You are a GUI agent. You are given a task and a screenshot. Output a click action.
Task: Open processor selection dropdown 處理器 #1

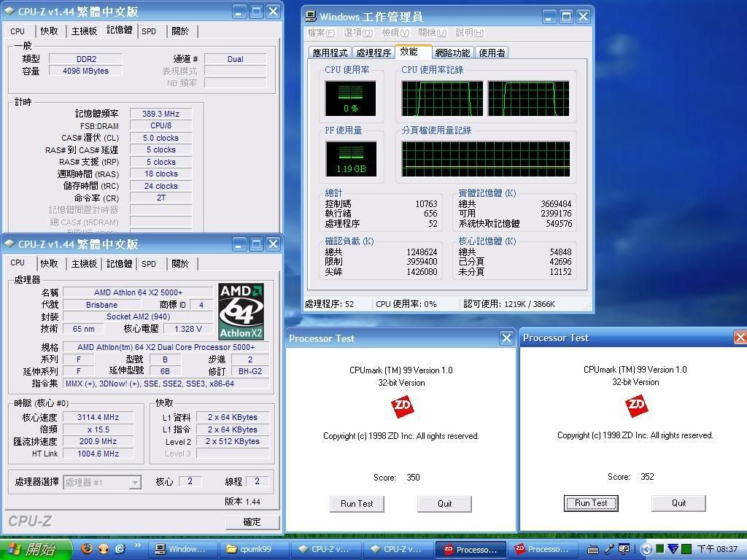(x=102, y=483)
